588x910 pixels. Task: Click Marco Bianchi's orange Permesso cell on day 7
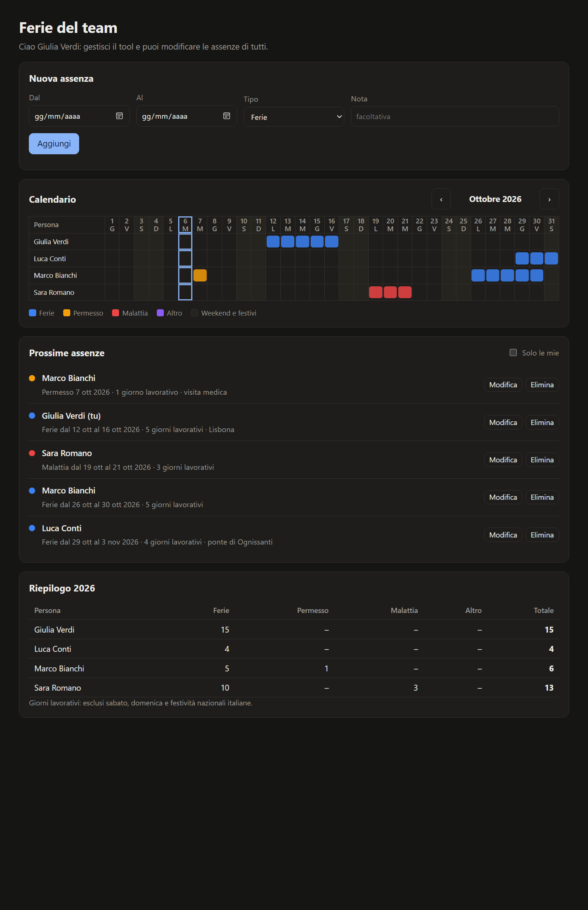[200, 275]
